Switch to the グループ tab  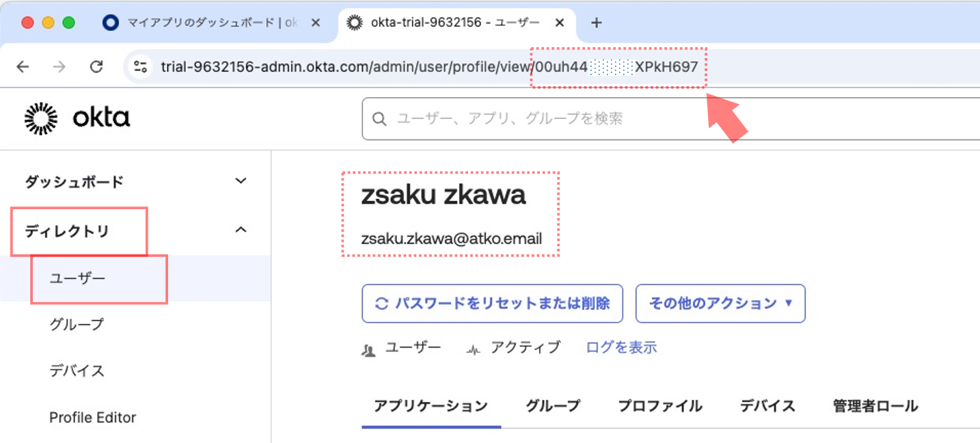pyautogui.click(x=552, y=406)
